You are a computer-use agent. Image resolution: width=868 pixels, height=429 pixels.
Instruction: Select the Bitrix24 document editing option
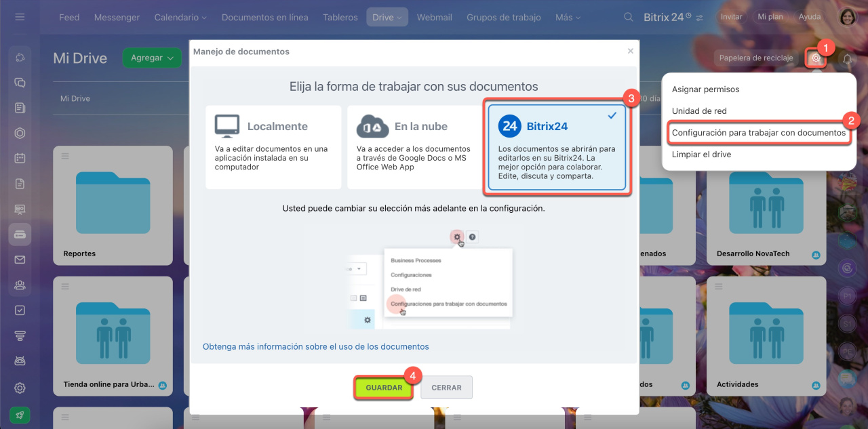coord(557,147)
